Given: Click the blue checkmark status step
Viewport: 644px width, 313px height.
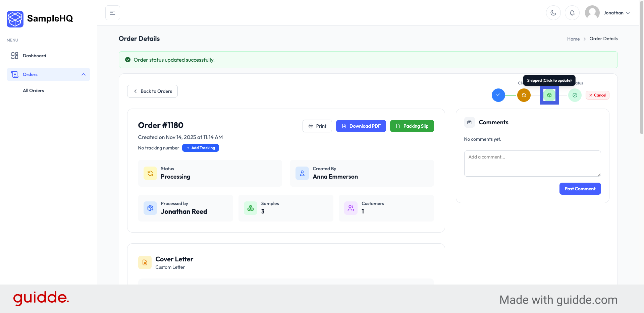Looking at the screenshot, I should point(498,95).
